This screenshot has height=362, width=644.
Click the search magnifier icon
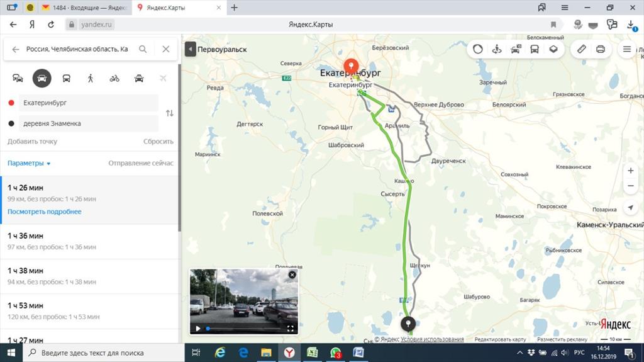click(x=143, y=49)
